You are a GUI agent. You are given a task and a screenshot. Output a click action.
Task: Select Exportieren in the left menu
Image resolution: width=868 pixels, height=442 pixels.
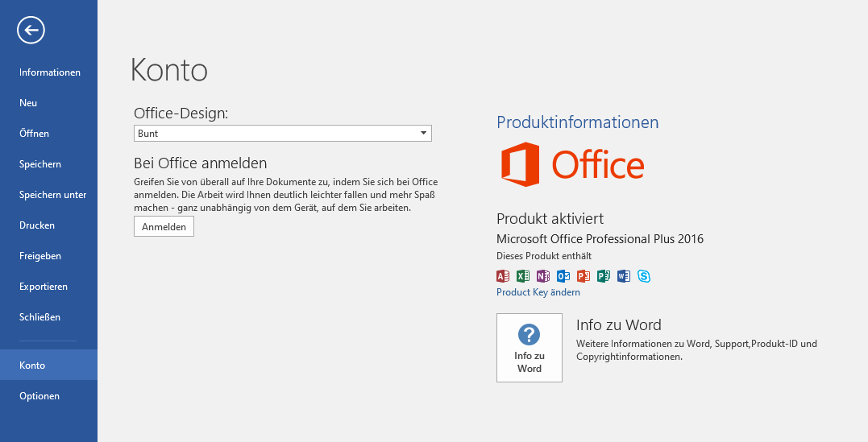[44, 287]
